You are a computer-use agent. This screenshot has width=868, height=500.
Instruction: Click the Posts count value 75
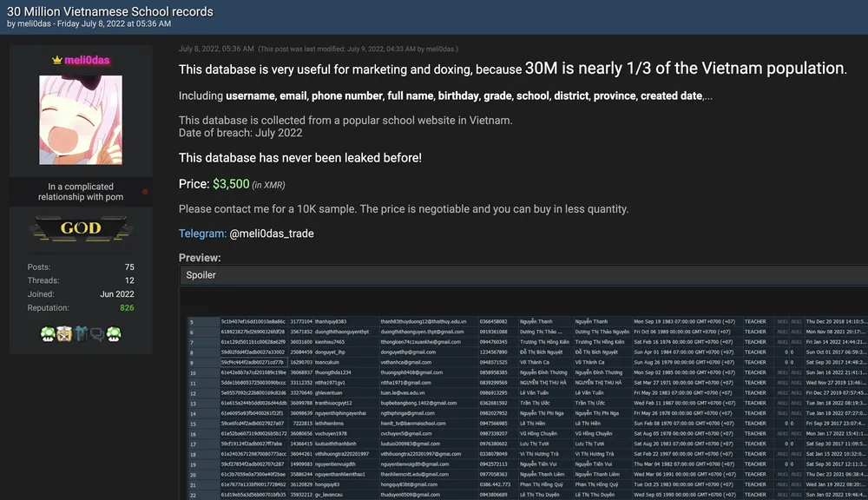(128, 267)
